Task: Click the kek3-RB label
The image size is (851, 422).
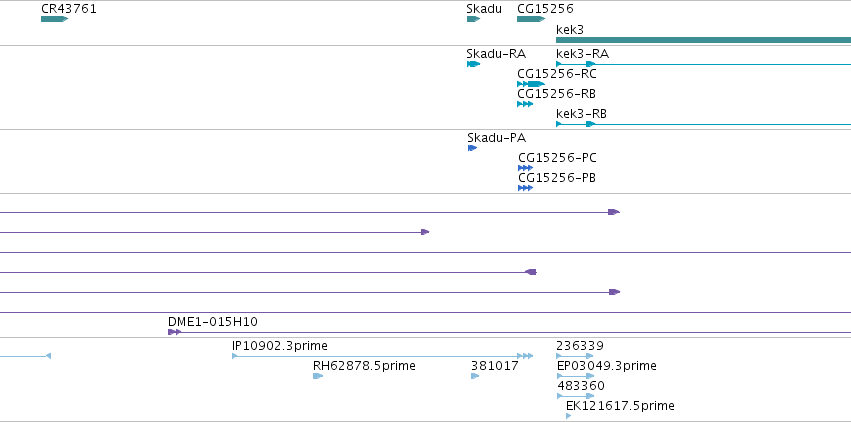Action: pos(581,114)
